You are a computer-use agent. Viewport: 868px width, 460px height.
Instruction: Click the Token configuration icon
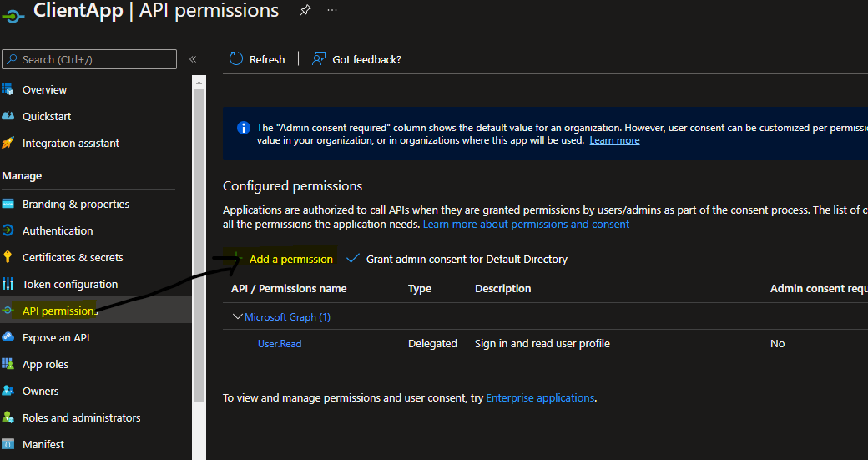[8, 284]
